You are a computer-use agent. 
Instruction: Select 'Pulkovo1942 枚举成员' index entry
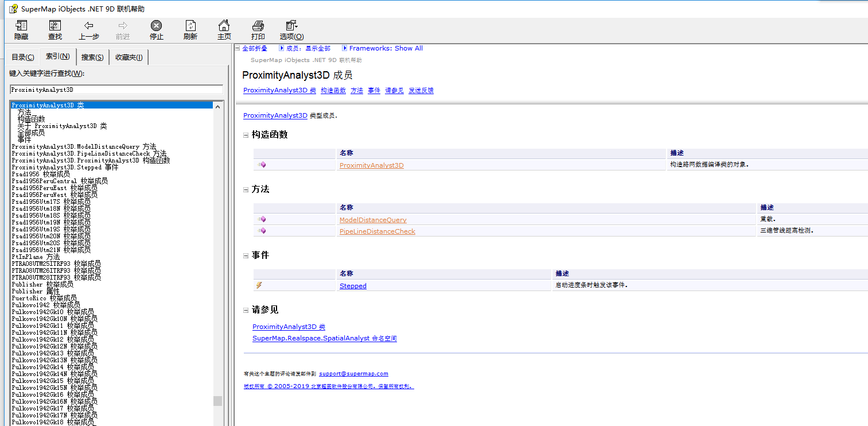[46, 305]
